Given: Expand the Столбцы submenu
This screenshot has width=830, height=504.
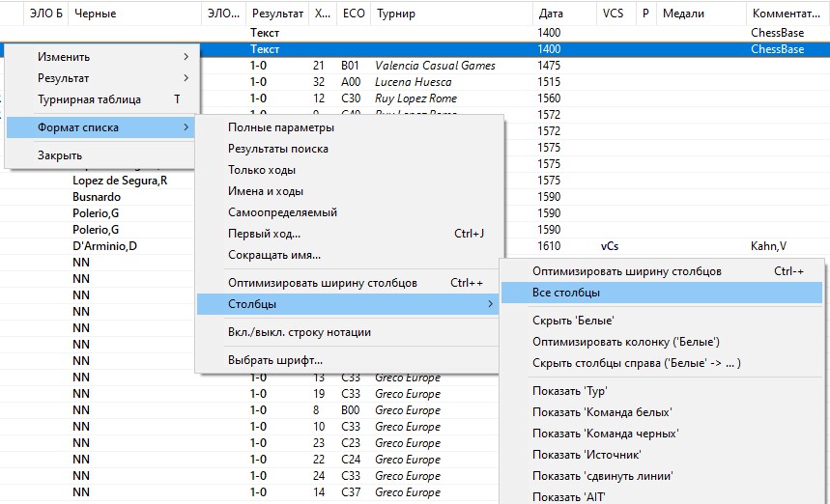Looking at the screenshot, I should pos(348,304).
